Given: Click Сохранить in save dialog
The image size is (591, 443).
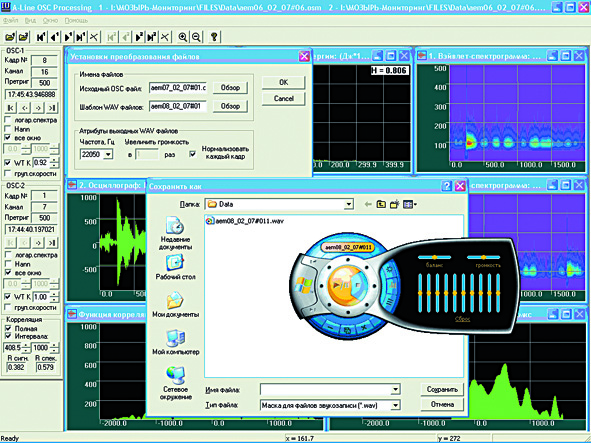Looking at the screenshot, I should click(442, 389).
